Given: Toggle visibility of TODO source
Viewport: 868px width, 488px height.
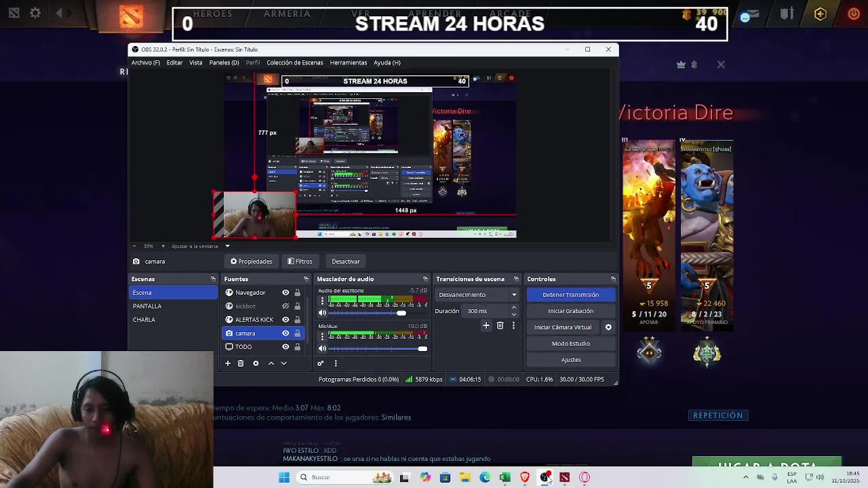Looking at the screenshot, I should [285, 347].
